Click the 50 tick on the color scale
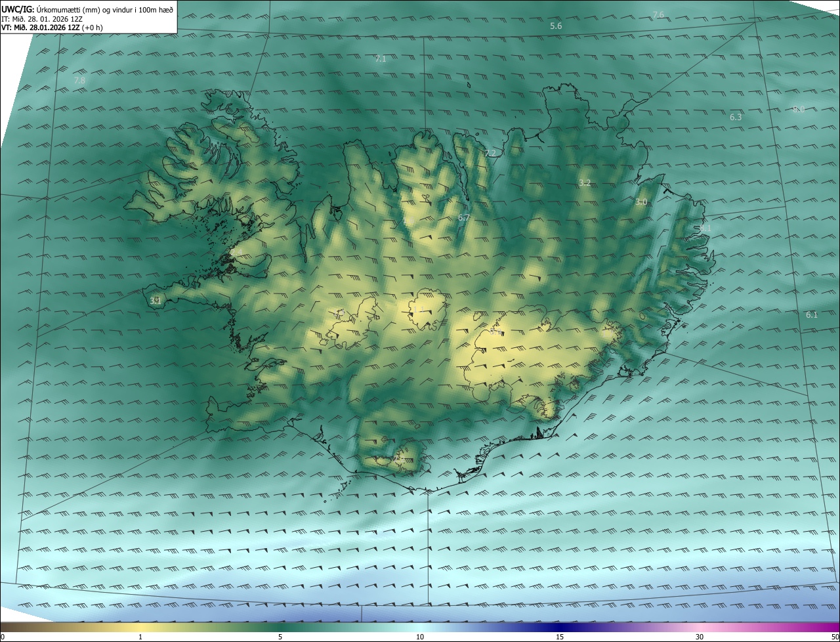 coord(835,637)
